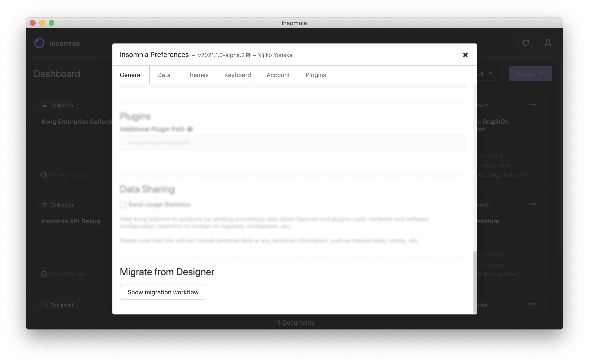Switch to the Data tab
Image resolution: width=589 pixels, height=364 pixels.
(x=164, y=75)
